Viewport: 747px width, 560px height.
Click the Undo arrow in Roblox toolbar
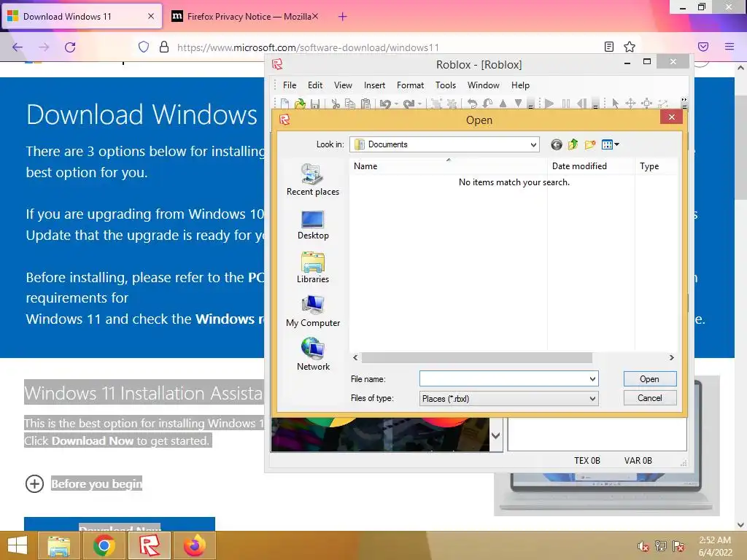click(385, 104)
